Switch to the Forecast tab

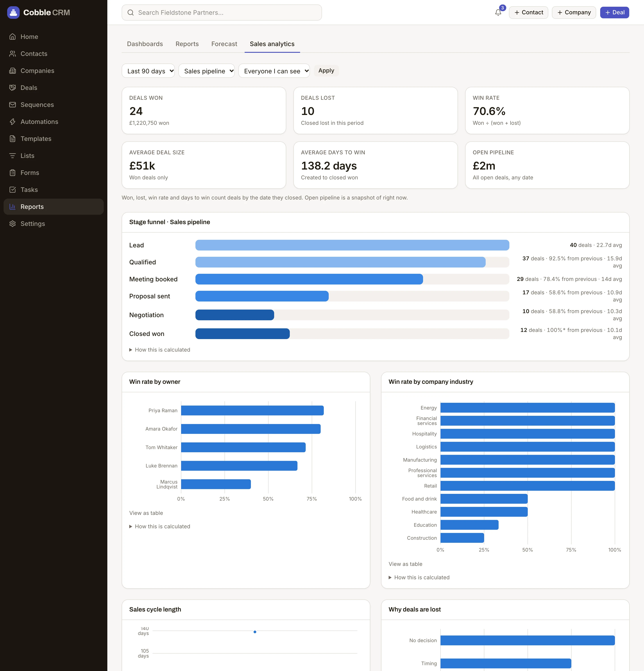224,44
